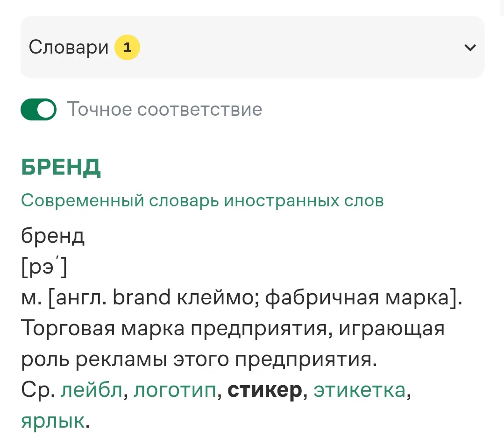Open the "этикетка" related word
504x444 pixels.
[x=358, y=391]
